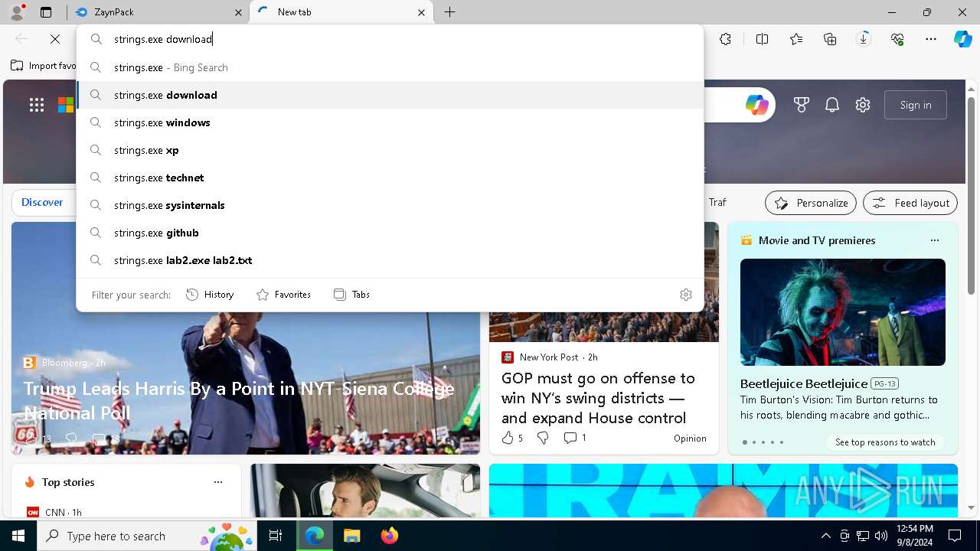This screenshot has height=551, width=980.
Task: Choose suggestion strings.exe lab2.exe lab2.txt
Action: pos(390,260)
